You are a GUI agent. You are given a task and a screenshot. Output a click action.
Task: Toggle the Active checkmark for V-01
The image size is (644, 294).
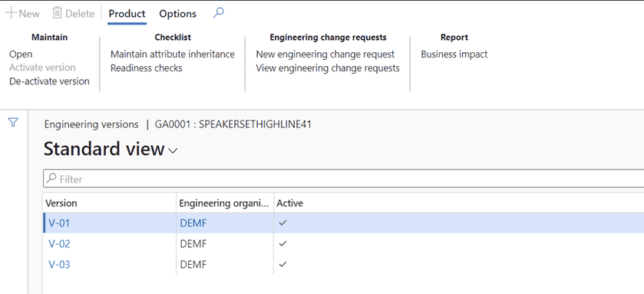click(282, 223)
